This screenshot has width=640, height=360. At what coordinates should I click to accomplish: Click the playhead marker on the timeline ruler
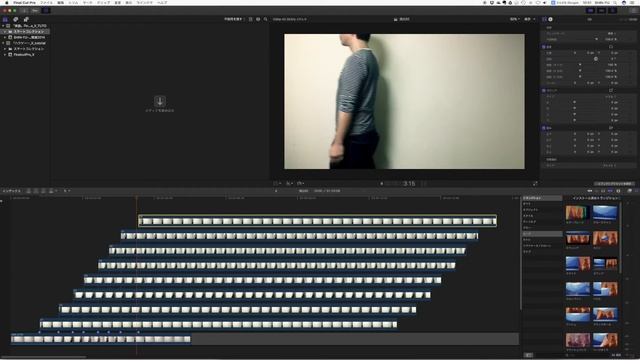pos(136,198)
